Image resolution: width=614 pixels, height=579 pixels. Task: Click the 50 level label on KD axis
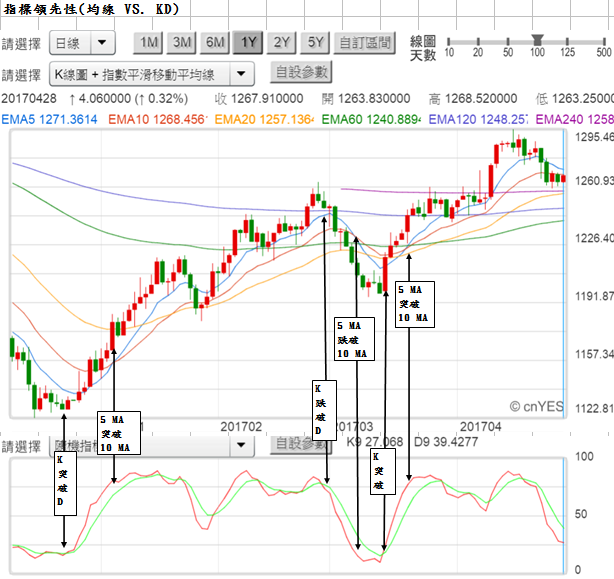(581, 514)
